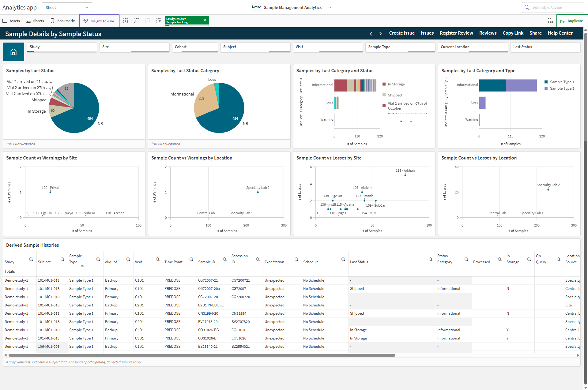Open Issues in the header
The image size is (588, 390).
427,33
